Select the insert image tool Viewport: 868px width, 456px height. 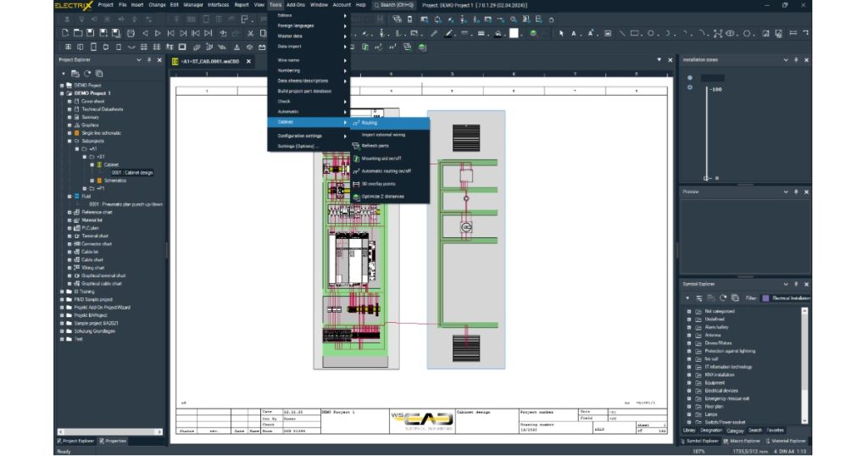765,33
